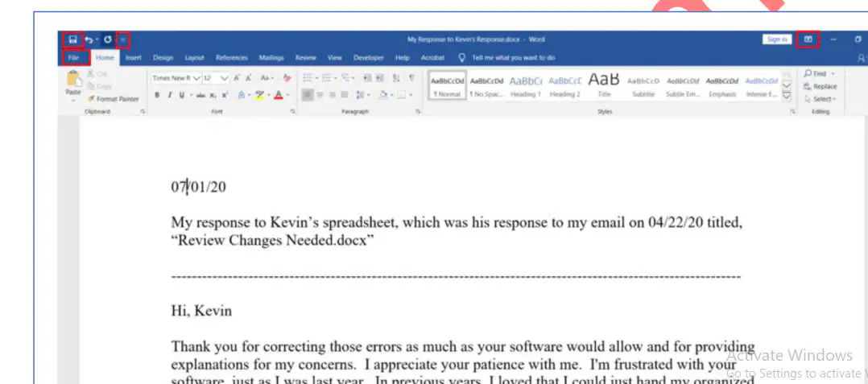Open the References ribbon tab

tap(231, 57)
